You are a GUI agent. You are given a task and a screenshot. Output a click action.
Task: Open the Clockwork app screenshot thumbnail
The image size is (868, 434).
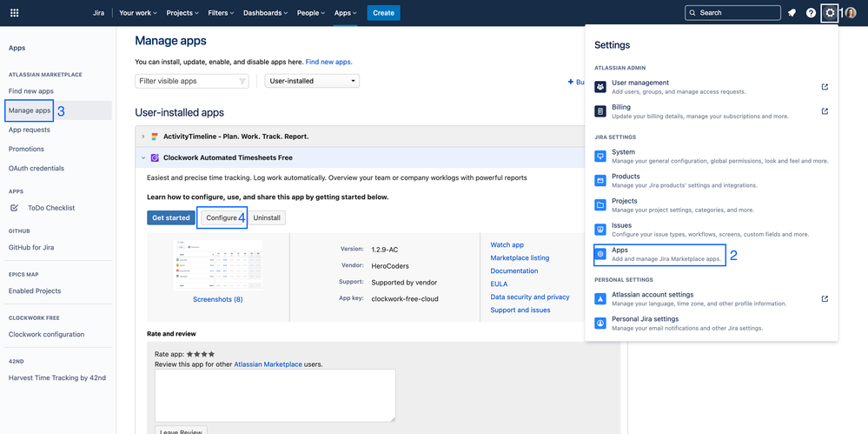[x=217, y=265]
